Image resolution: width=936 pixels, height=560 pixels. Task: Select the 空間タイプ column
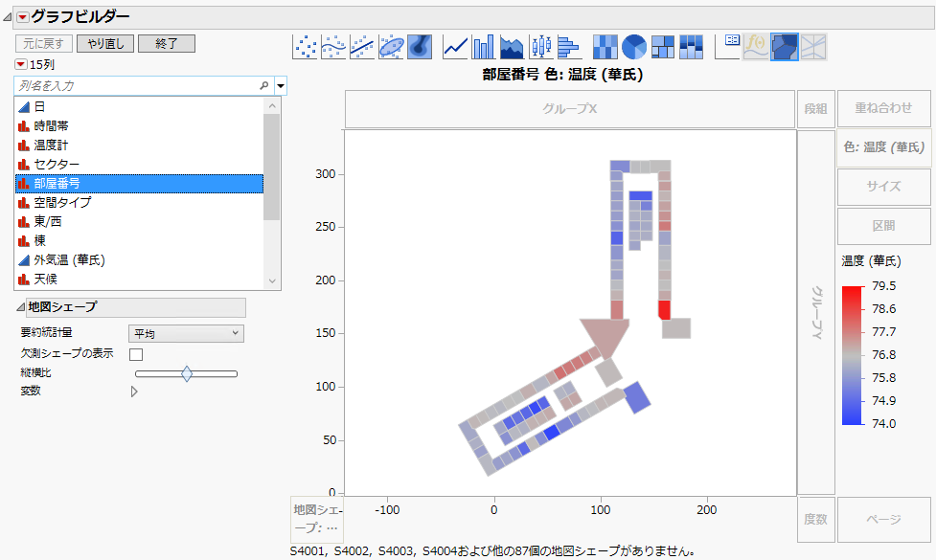139,202
